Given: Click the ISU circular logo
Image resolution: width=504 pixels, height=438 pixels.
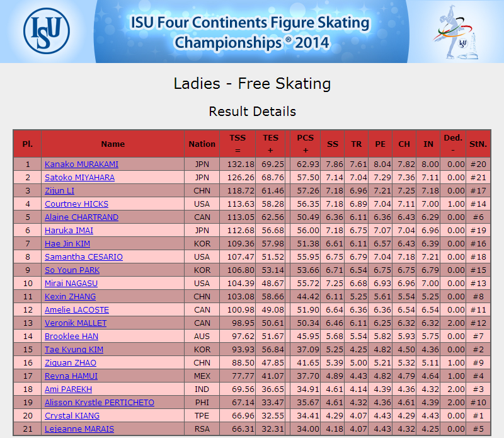Looking at the screenshot, I should point(47,31).
